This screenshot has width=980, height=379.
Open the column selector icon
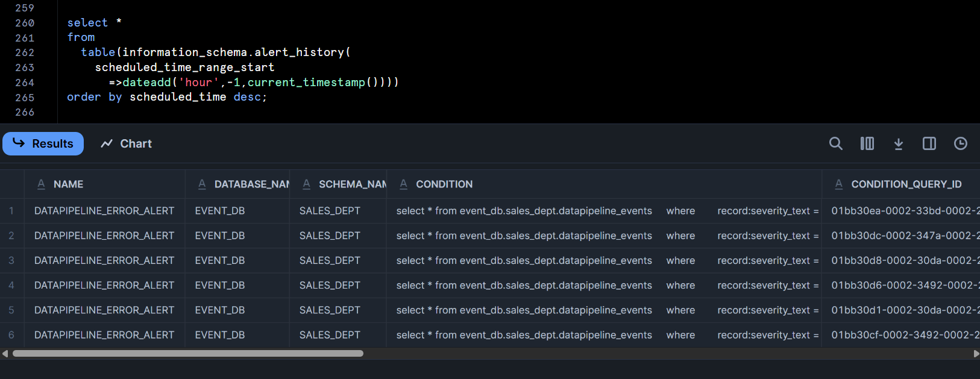[x=867, y=143]
